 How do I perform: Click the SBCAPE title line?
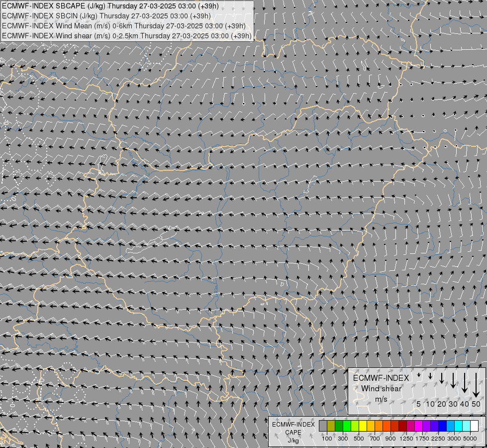(110, 6)
